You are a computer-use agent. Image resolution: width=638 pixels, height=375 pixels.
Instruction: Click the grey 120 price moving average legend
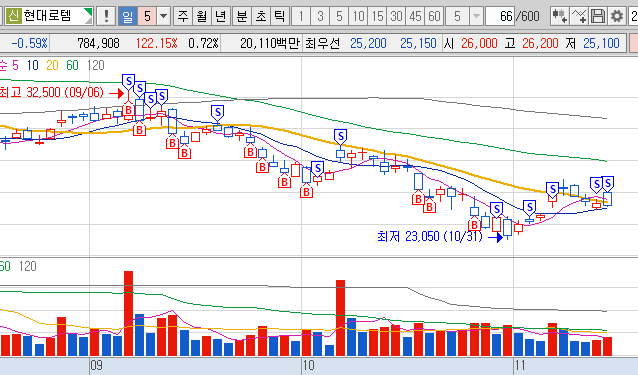pos(96,65)
